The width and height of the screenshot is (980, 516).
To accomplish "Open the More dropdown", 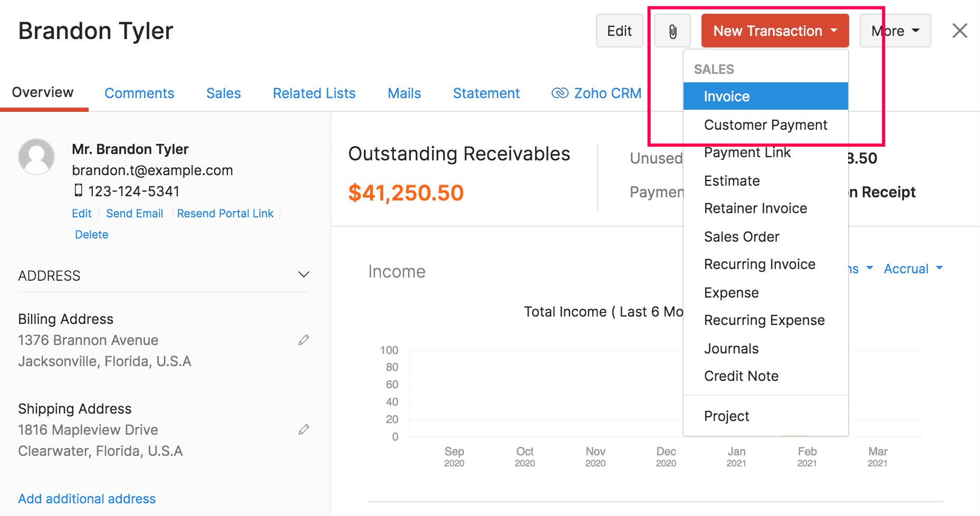I will click(895, 31).
